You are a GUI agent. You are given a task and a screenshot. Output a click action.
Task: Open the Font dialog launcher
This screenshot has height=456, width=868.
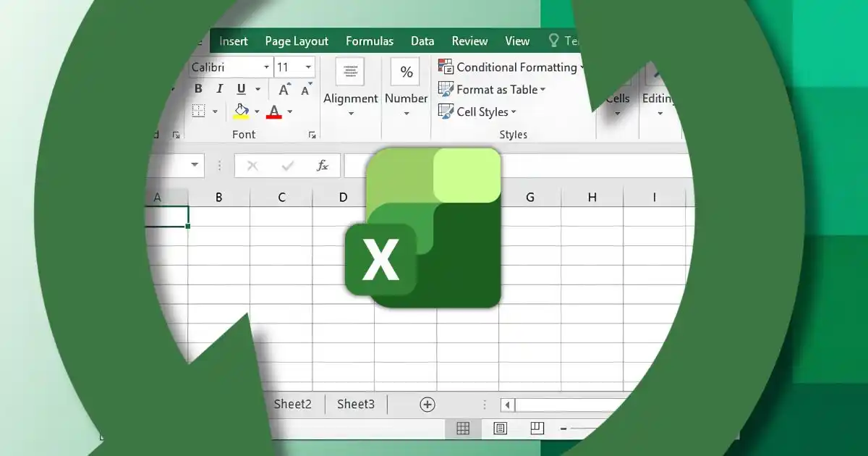[x=312, y=135]
